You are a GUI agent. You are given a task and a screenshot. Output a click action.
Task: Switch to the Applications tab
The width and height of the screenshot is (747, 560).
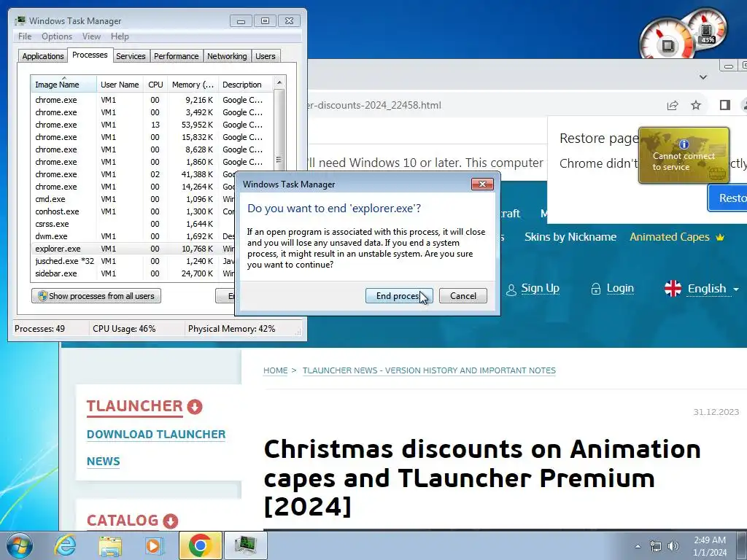43,56
